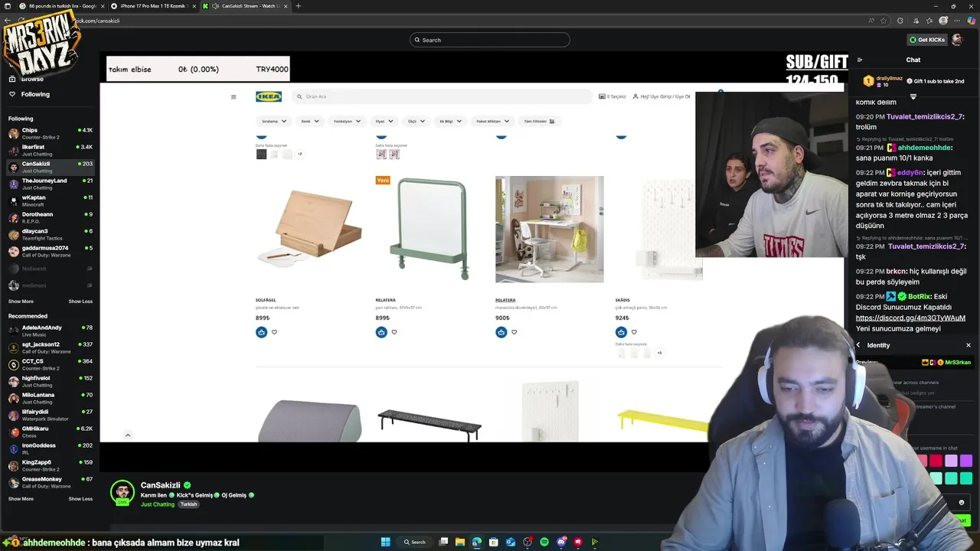Open Hej! Üye Girişi login
The height and width of the screenshot is (551, 980).
[x=661, y=96]
